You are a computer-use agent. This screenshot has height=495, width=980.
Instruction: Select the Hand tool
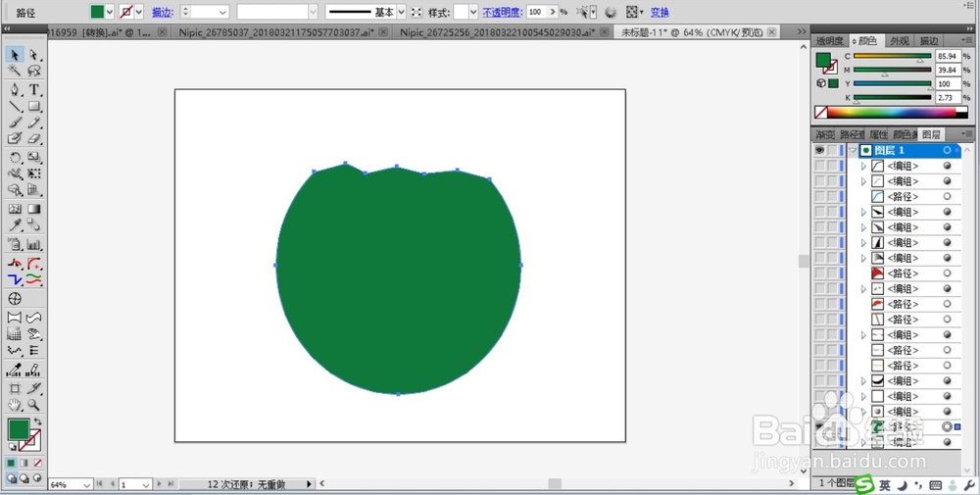click(x=15, y=405)
